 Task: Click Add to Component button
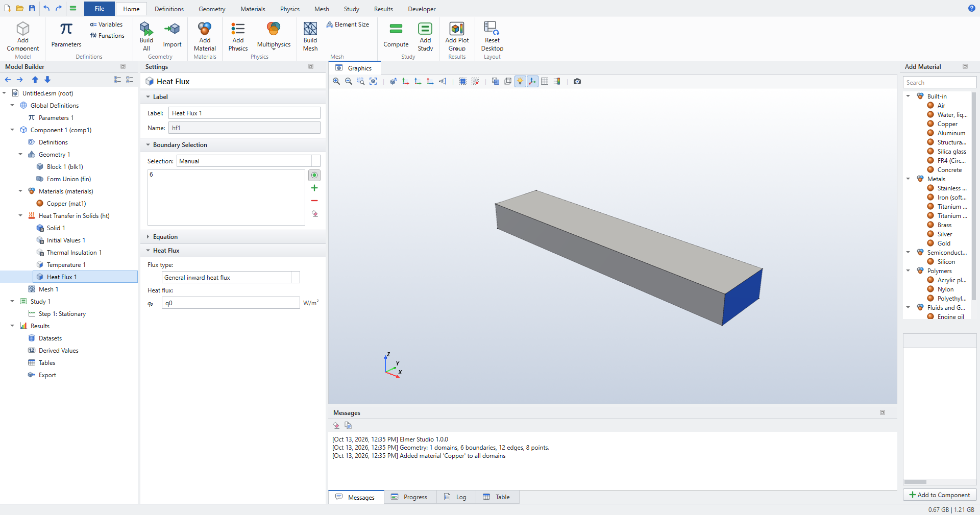click(x=940, y=495)
